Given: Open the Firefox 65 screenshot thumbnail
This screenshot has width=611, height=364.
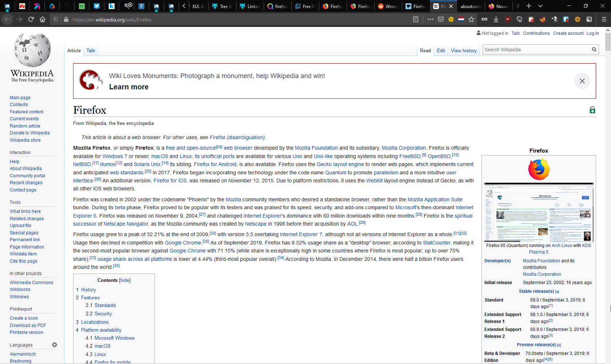Looking at the screenshot, I should click(x=539, y=212).
